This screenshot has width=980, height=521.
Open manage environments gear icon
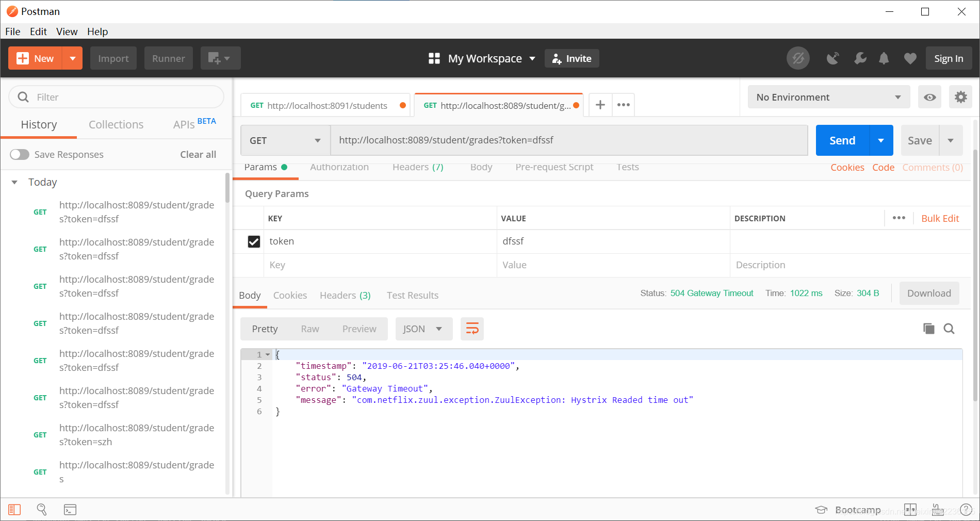(x=960, y=97)
